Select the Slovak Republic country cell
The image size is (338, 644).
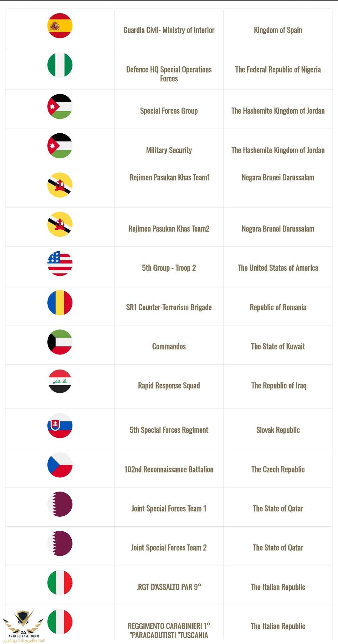[x=278, y=430]
